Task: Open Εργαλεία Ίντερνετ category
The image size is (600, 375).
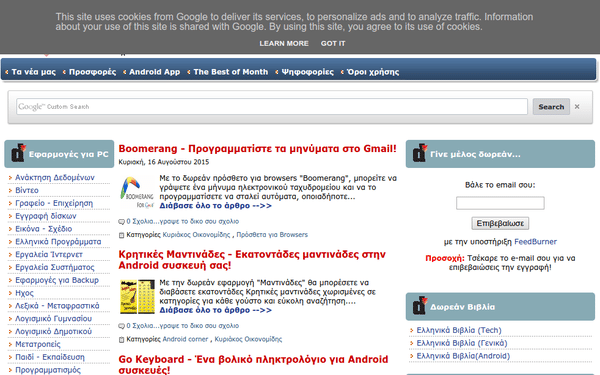Action: (49, 254)
